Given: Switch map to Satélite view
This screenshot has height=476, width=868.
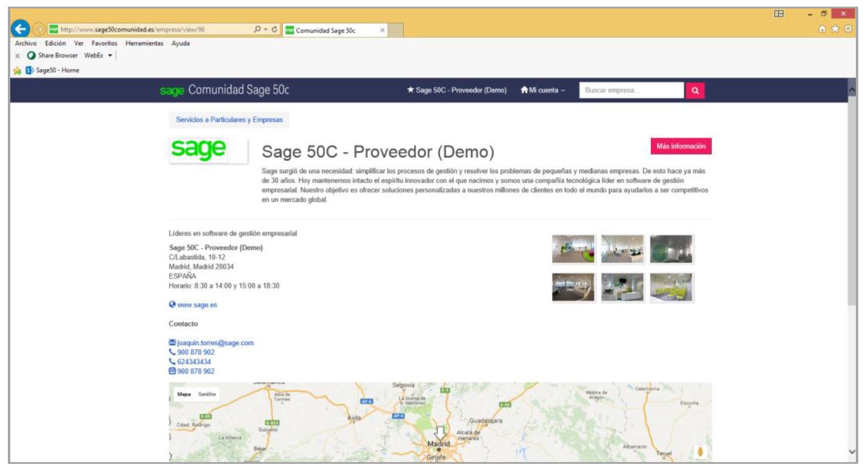Looking at the screenshot, I should [207, 394].
